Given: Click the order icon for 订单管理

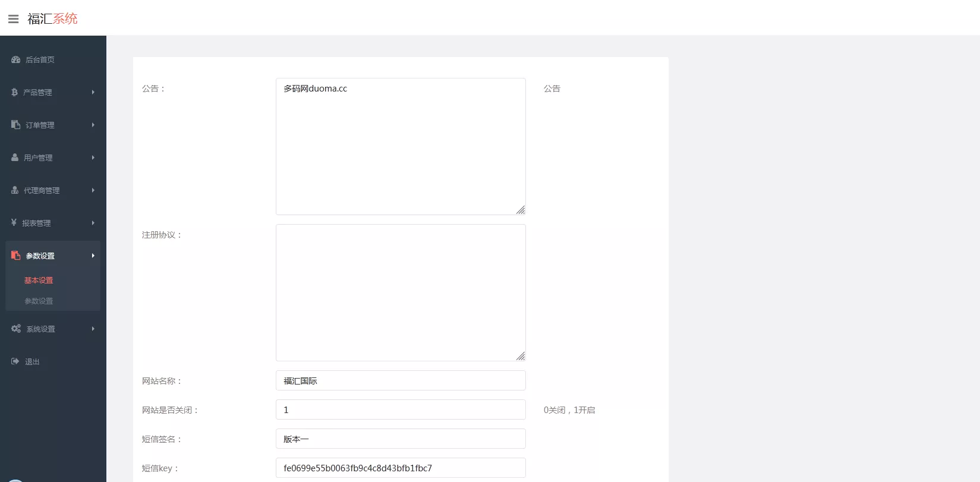Looking at the screenshot, I should pyautogui.click(x=15, y=125).
